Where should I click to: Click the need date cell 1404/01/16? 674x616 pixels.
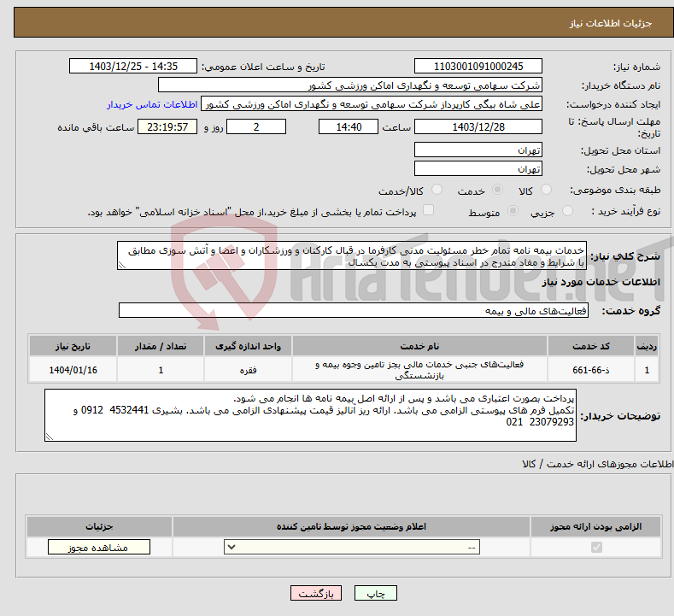(x=73, y=370)
